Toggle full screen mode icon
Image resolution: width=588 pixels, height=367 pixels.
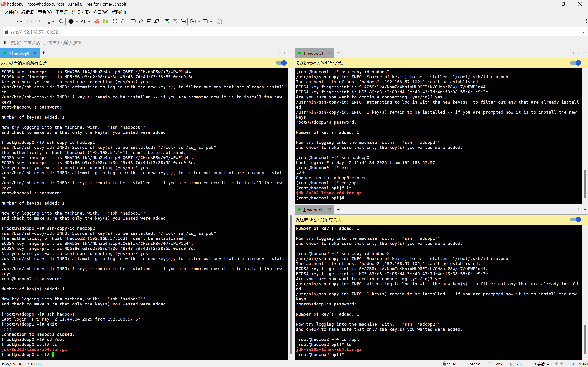(x=115, y=21)
